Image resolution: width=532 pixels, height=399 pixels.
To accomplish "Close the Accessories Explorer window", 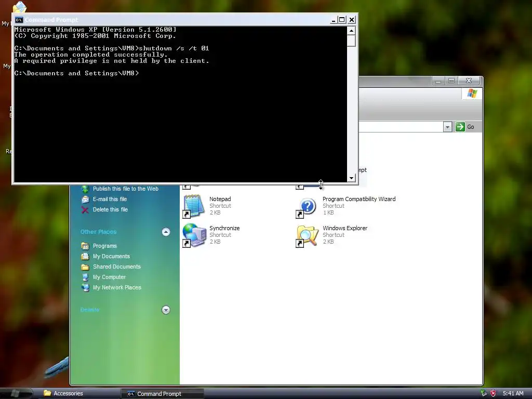I will point(469,81).
